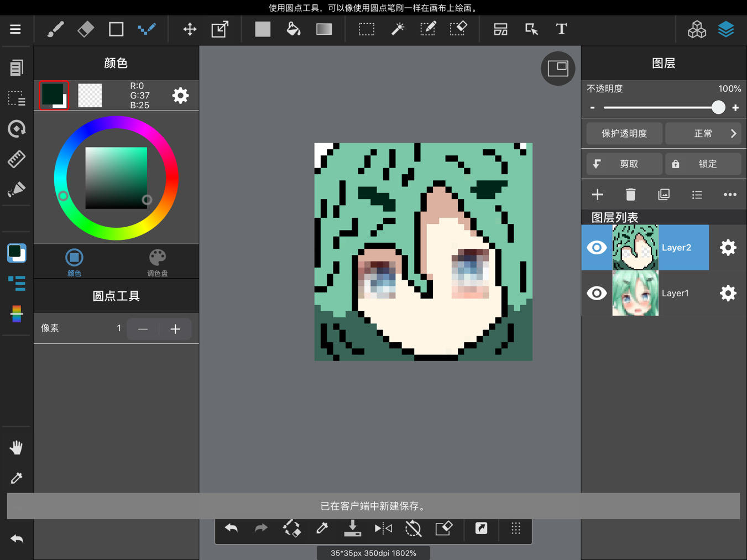The image size is (747, 560).
Task: Choose the Bucket fill tool
Action: pos(293,29)
